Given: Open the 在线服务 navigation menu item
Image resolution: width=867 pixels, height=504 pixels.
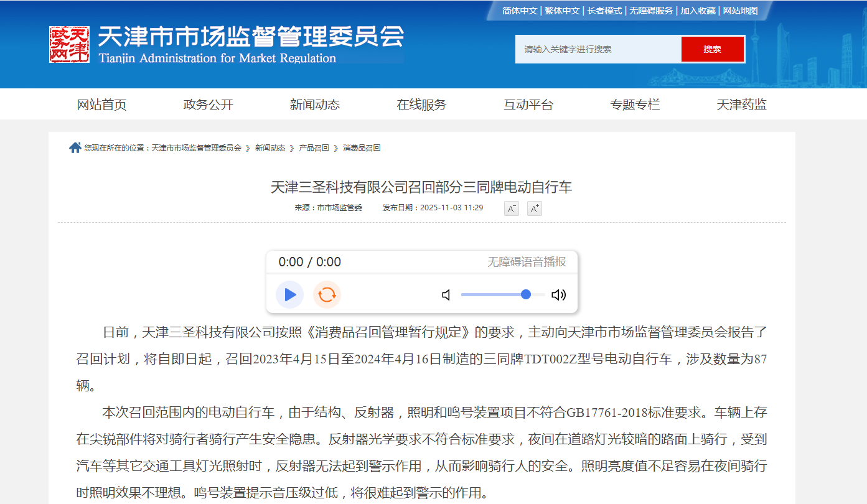Looking at the screenshot, I should 421,105.
